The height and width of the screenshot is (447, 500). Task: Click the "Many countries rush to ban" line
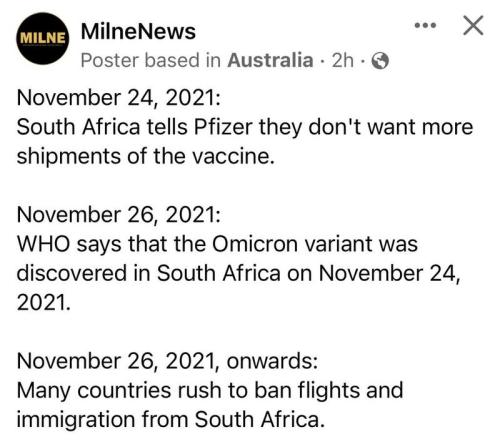pyautogui.click(x=210, y=390)
